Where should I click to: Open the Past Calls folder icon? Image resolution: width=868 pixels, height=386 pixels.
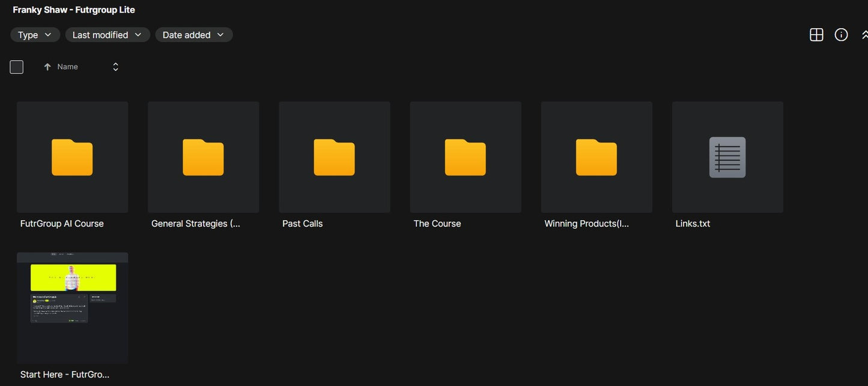point(334,158)
